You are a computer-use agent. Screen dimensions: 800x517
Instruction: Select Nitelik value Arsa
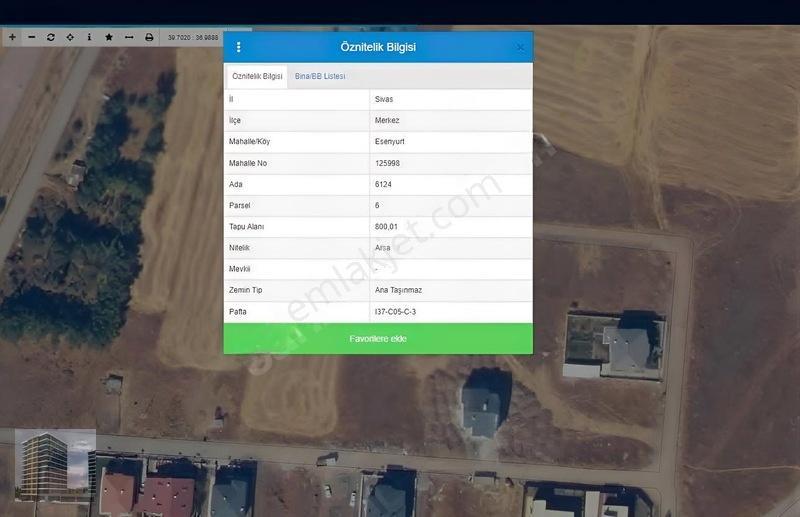pyautogui.click(x=383, y=248)
